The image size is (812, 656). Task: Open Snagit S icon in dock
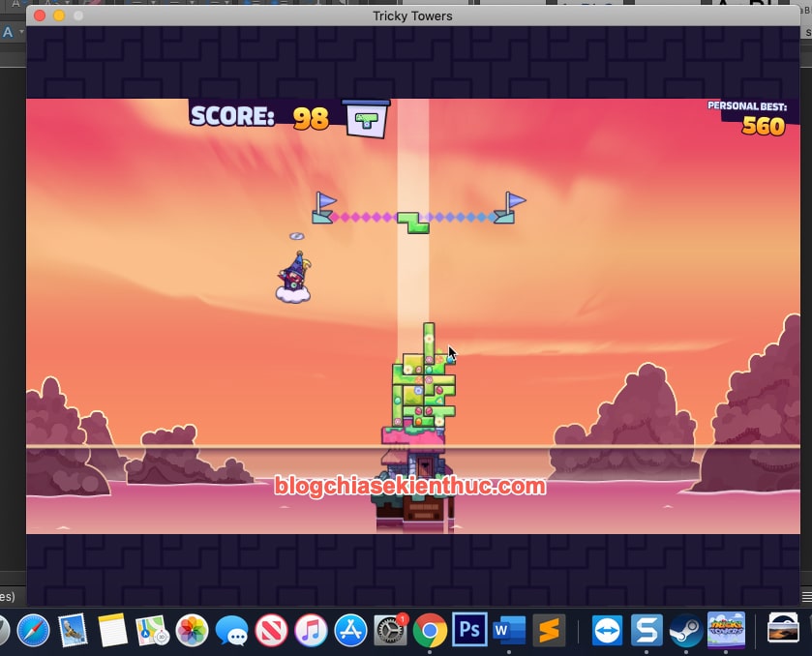coord(647,631)
